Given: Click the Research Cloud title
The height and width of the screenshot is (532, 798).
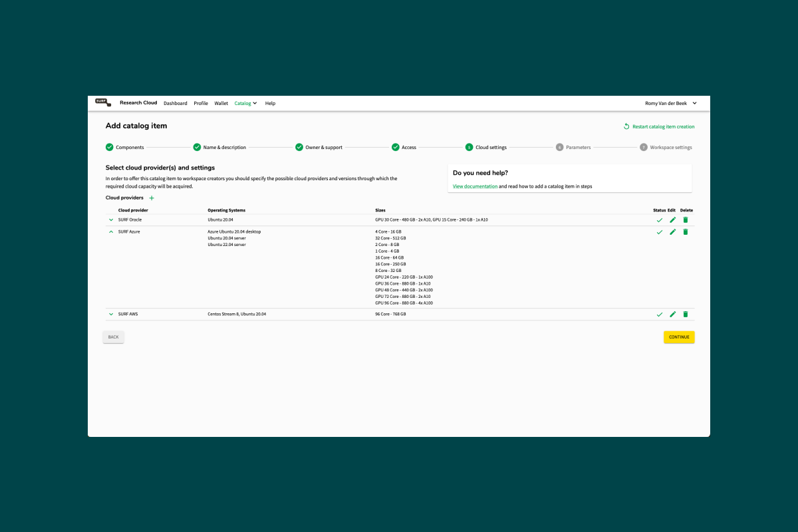Looking at the screenshot, I should point(138,103).
